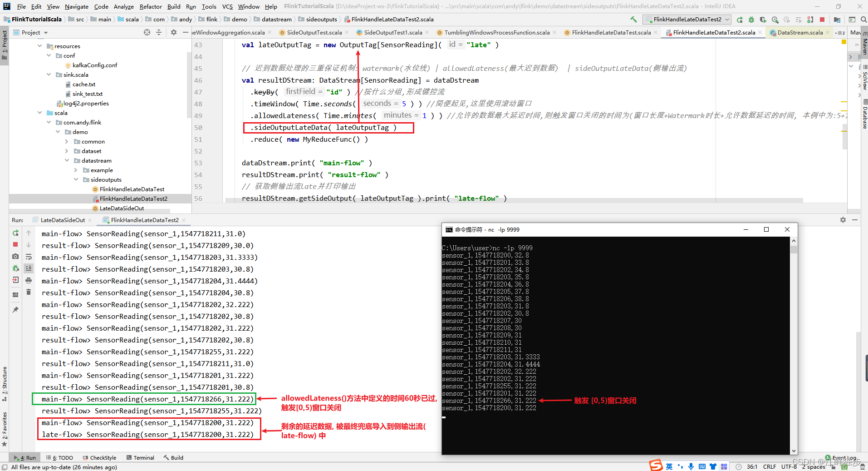Pin the current Run tab
The width and height of the screenshot is (868, 471).
click(15, 310)
